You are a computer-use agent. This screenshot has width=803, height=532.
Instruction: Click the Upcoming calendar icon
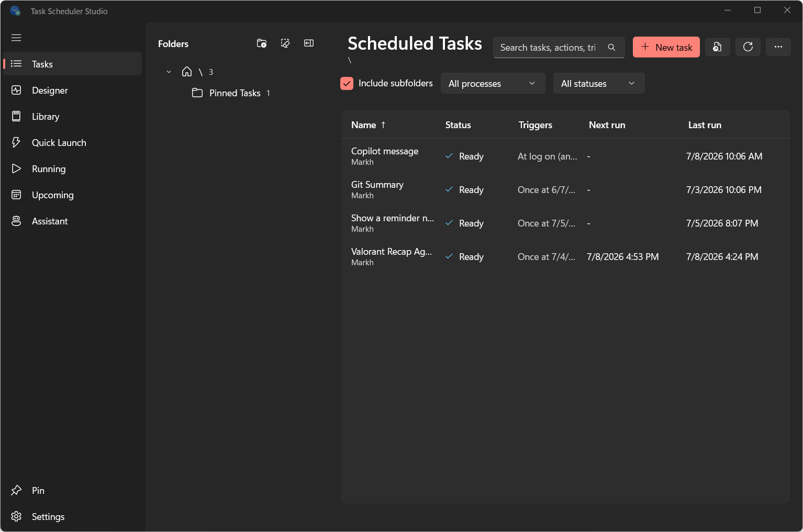pyautogui.click(x=16, y=195)
